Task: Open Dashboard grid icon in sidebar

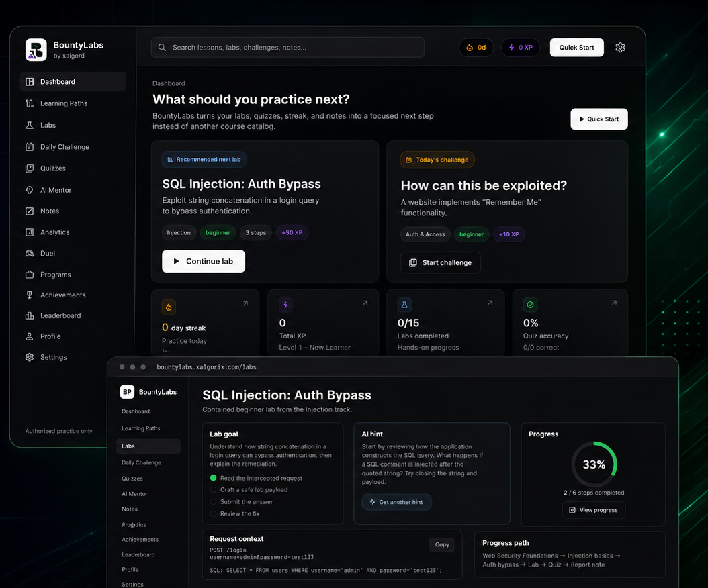Action: point(30,82)
